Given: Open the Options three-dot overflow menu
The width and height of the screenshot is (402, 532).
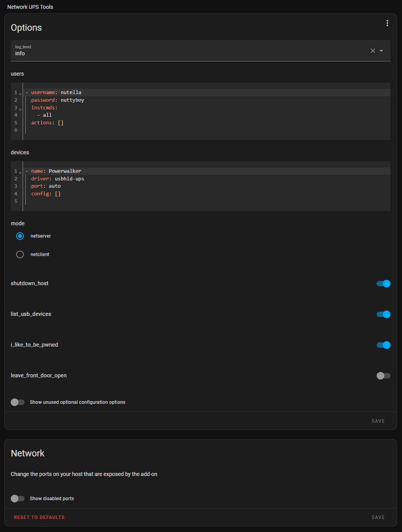Looking at the screenshot, I should coord(387,23).
